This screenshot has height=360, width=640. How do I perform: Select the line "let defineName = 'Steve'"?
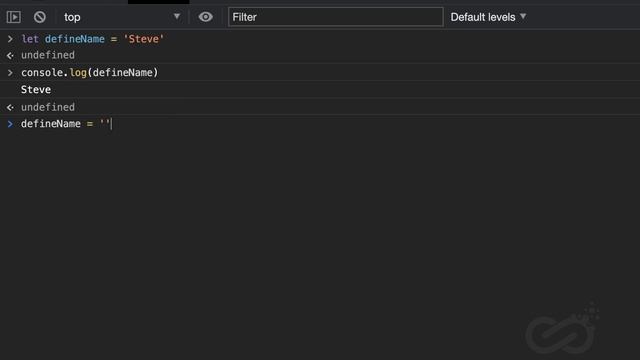click(93, 39)
